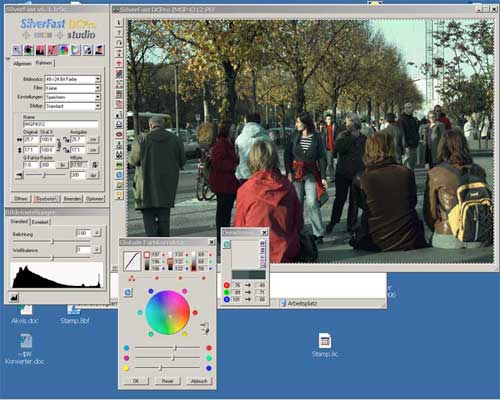The width and height of the screenshot is (500, 400).
Task: Click the green icon in vertical toolbar
Action: pos(119,165)
